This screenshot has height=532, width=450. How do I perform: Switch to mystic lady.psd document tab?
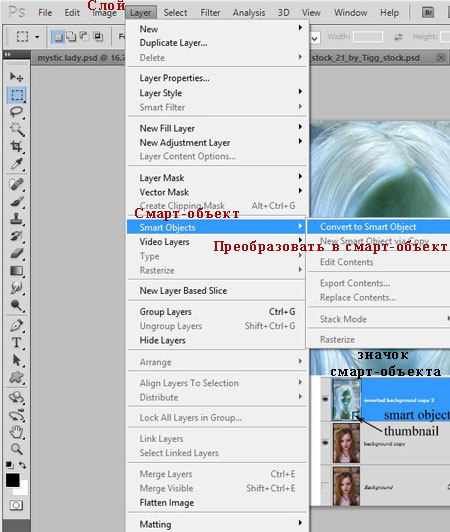pos(80,58)
